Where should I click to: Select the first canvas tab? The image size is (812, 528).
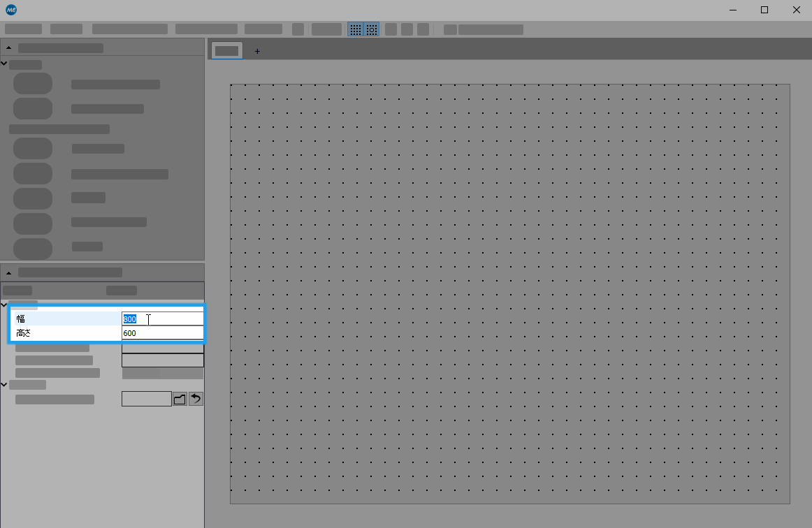226,51
